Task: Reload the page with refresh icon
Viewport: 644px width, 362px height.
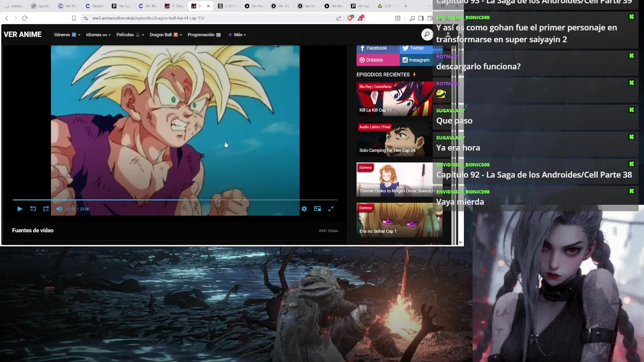Action: 25,18
